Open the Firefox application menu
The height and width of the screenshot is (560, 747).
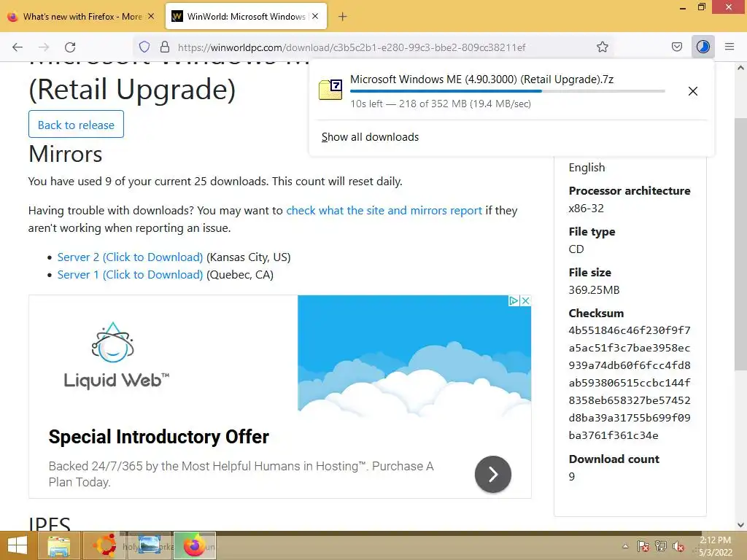729,47
